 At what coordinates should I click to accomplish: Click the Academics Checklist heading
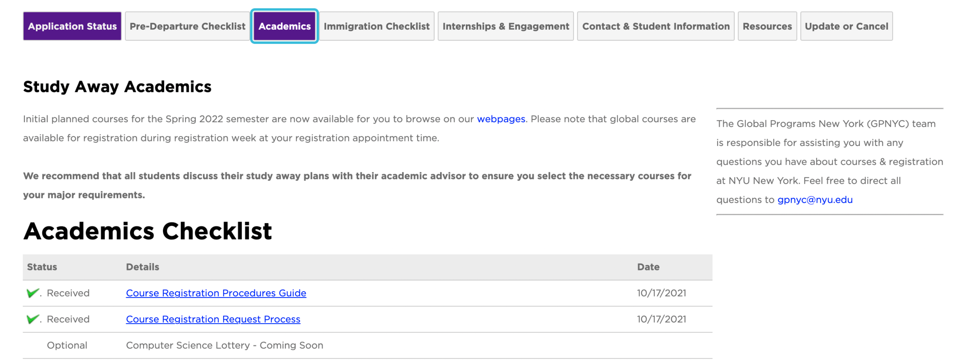[x=148, y=231]
